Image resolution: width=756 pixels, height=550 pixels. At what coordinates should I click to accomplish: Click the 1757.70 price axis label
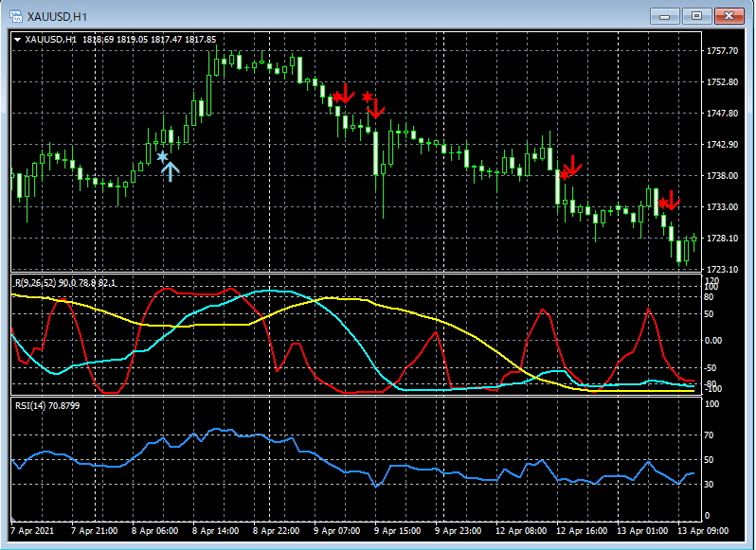click(x=723, y=51)
